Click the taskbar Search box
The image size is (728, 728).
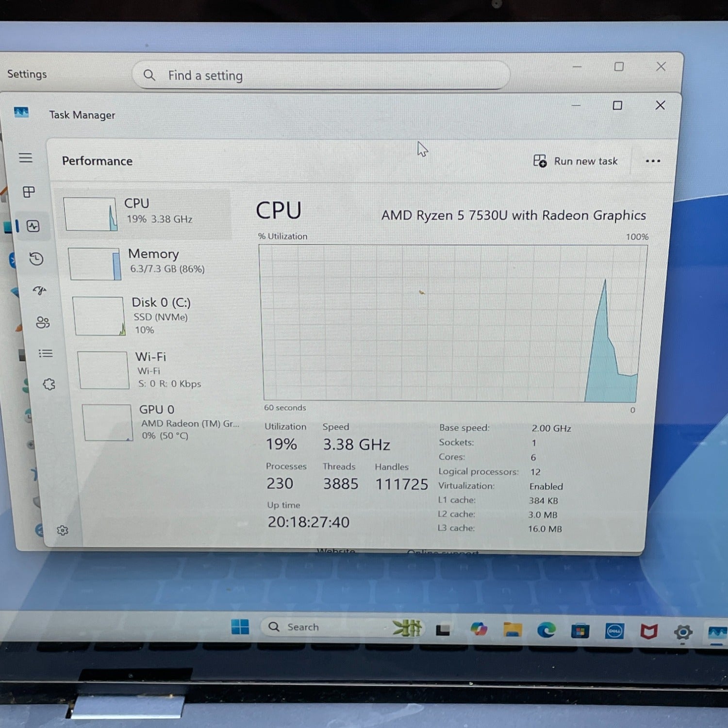pyautogui.click(x=343, y=627)
